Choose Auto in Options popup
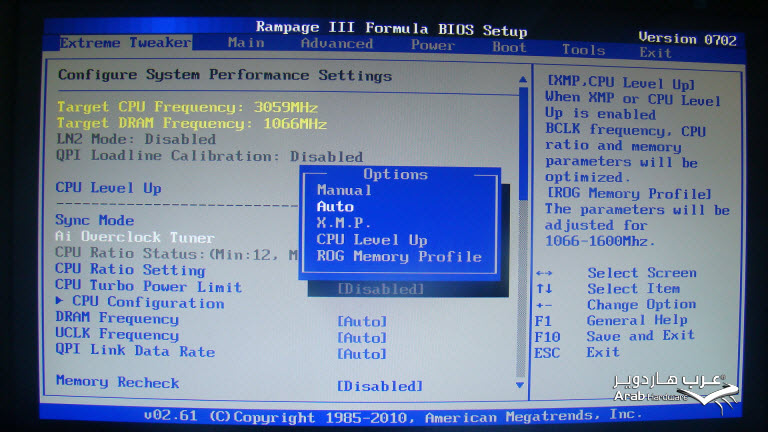 point(335,207)
